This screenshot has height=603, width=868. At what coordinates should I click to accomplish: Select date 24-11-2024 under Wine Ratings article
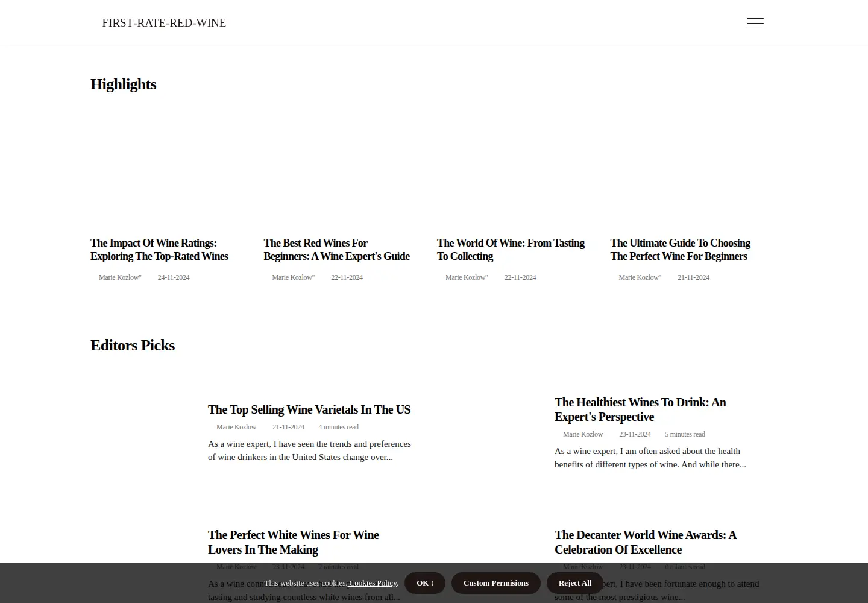click(x=174, y=277)
